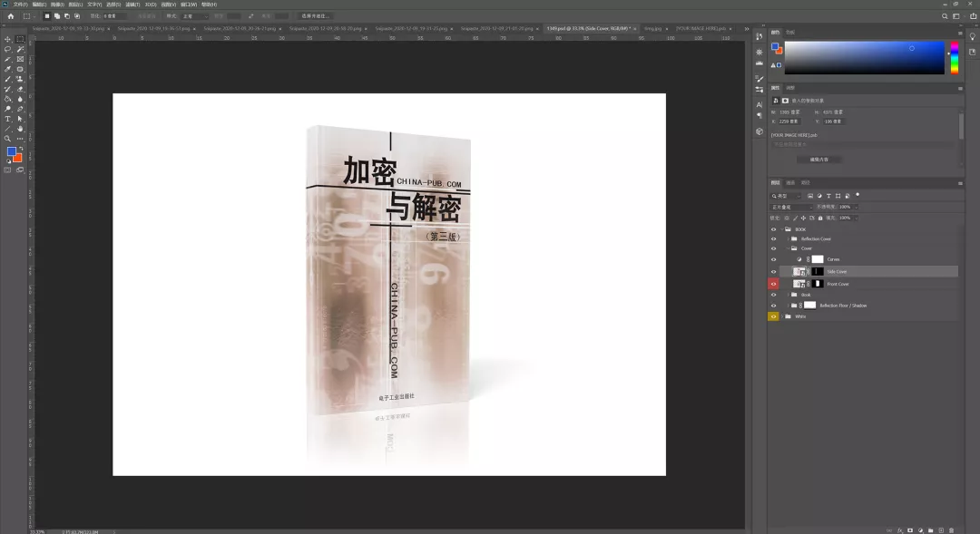The height and width of the screenshot is (534, 980).
Task: Open the layer fill dropdown arrow
Action: tap(856, 218)
